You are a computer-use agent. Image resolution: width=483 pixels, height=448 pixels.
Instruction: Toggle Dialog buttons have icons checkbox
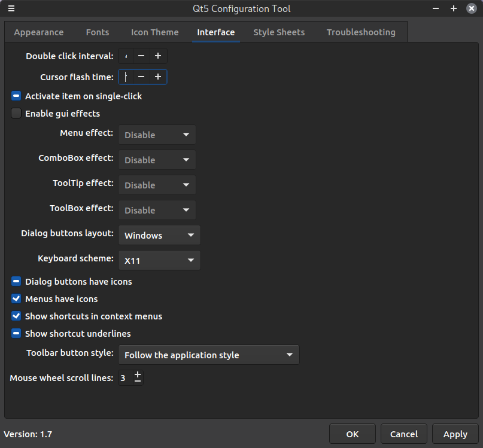[16, 281]
